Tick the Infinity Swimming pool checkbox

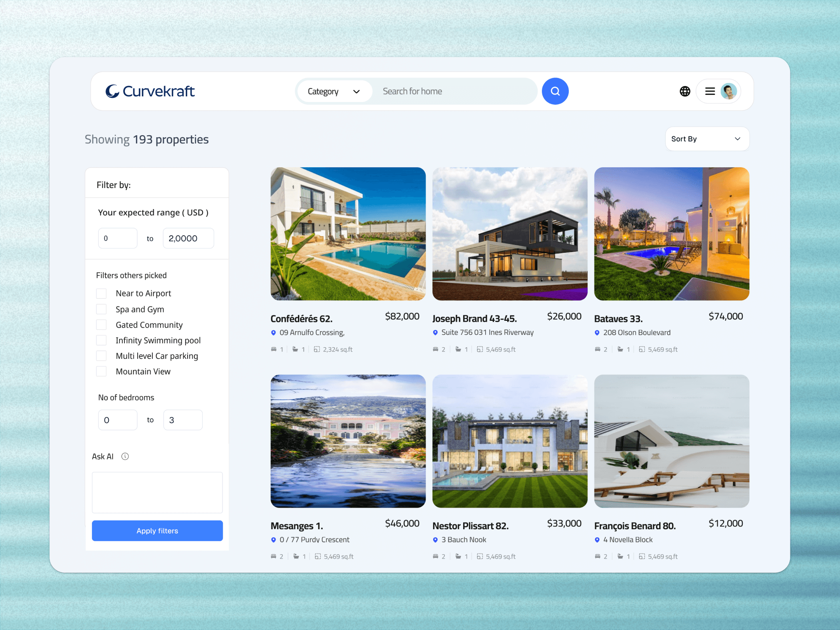(x=102, y=340)
